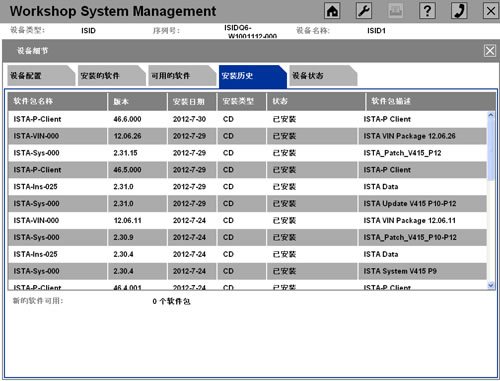Image resolution: width=500 pixels, height=381 pixels.
Task: Click the ISIDQ6 serial number value
Action: pos(251,31)
